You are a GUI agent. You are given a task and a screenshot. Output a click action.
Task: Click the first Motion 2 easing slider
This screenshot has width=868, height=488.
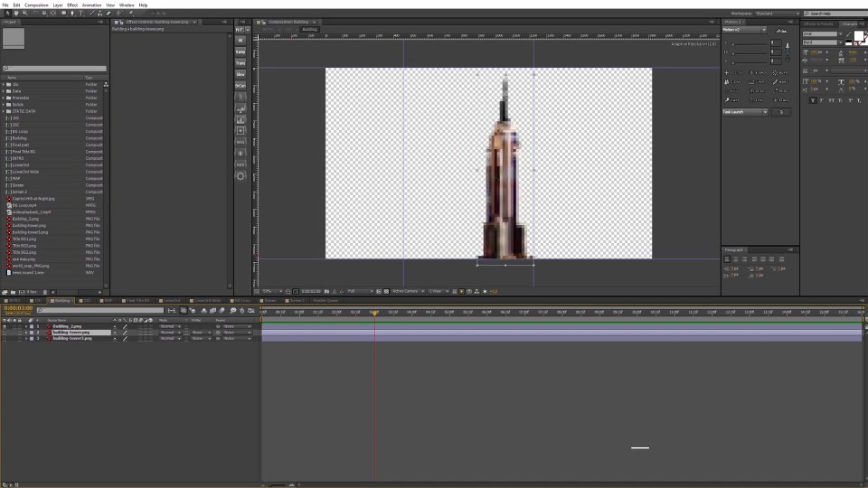[x=750, y=43]
